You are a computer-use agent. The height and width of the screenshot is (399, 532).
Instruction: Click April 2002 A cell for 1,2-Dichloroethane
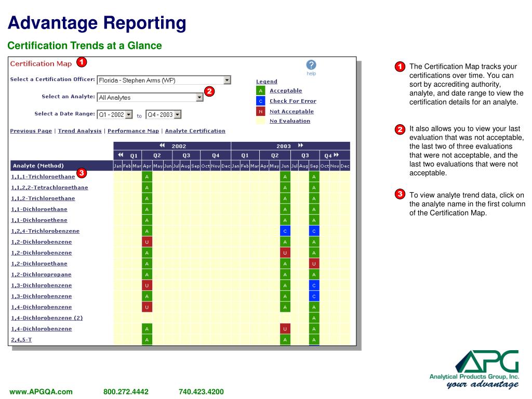(147, 263)
